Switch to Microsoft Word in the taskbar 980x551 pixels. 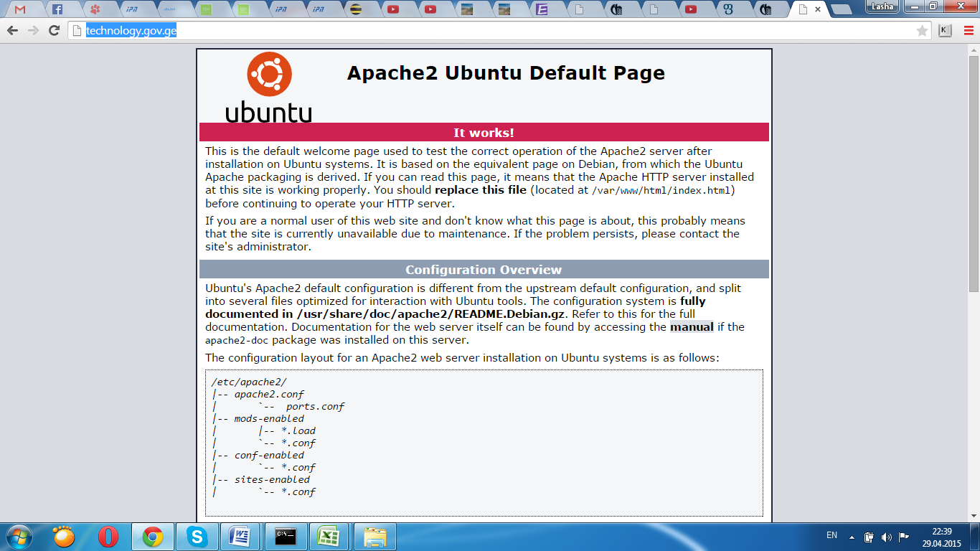click(x=240, y=537)
